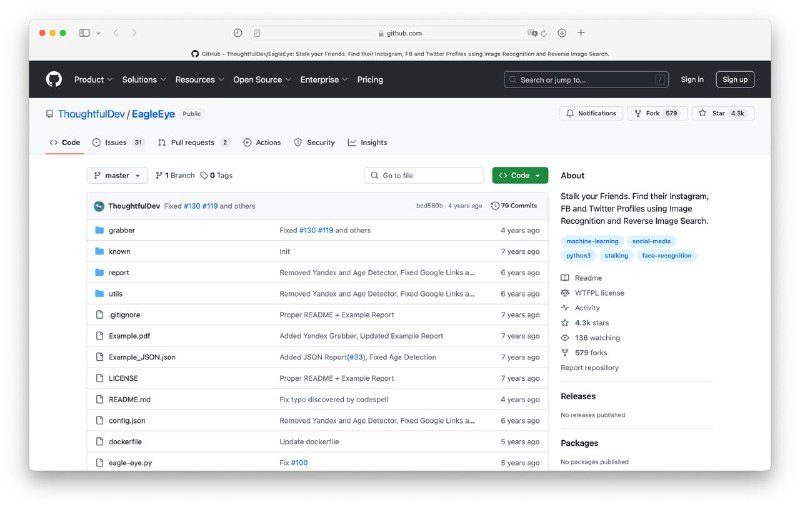Open the LICENSE file
800x509 pixels.
point(123,378)
